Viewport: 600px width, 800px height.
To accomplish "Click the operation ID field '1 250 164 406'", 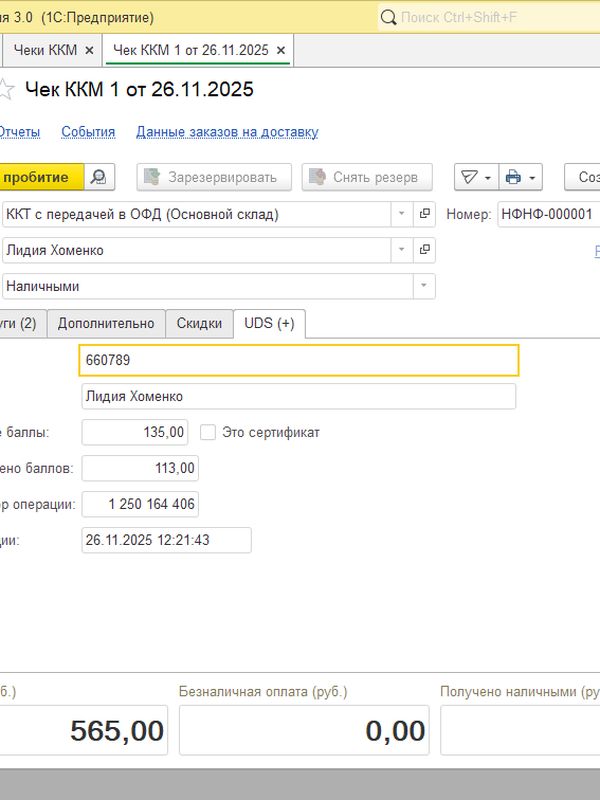I will [140, 504].
